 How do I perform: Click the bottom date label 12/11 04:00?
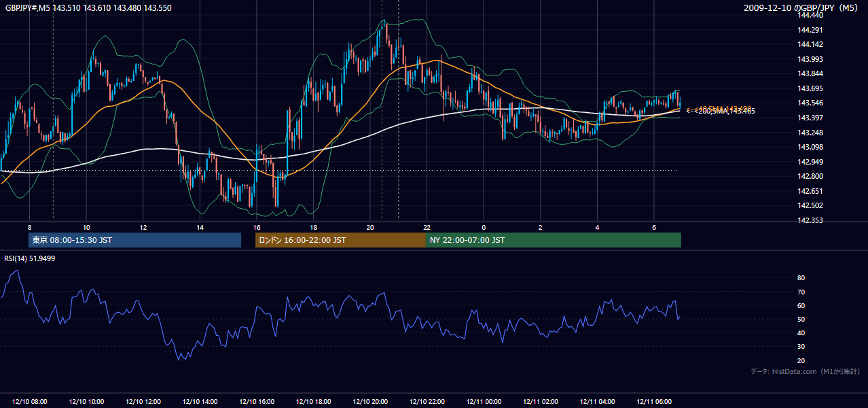tap(597, 402)
